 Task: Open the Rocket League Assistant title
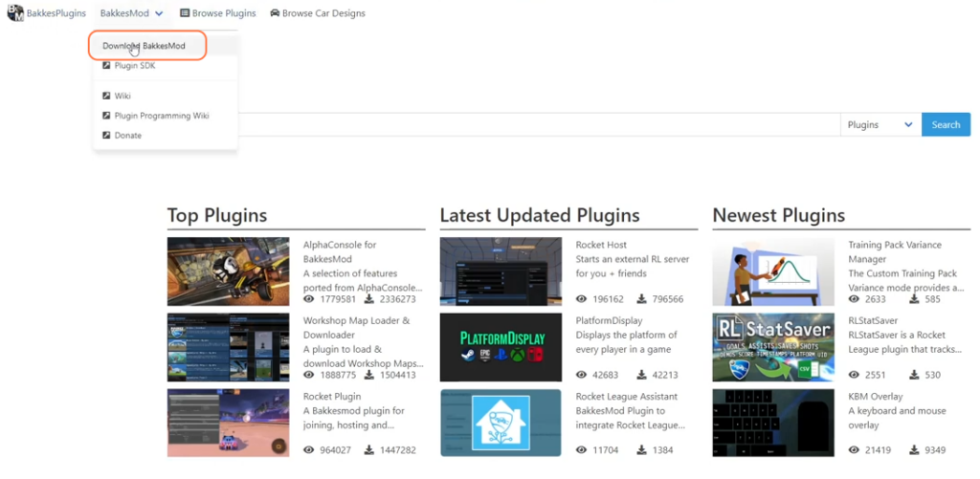click(x=626, y=396)
